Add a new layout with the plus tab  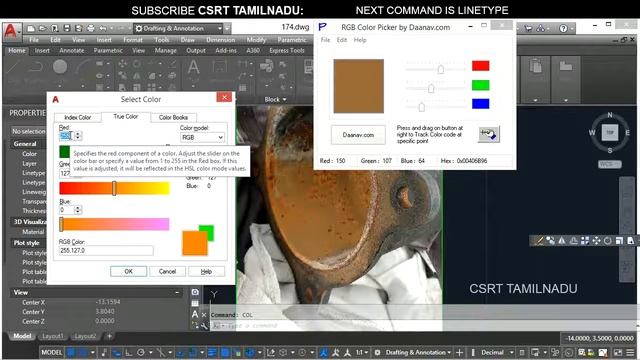point(109,336)
